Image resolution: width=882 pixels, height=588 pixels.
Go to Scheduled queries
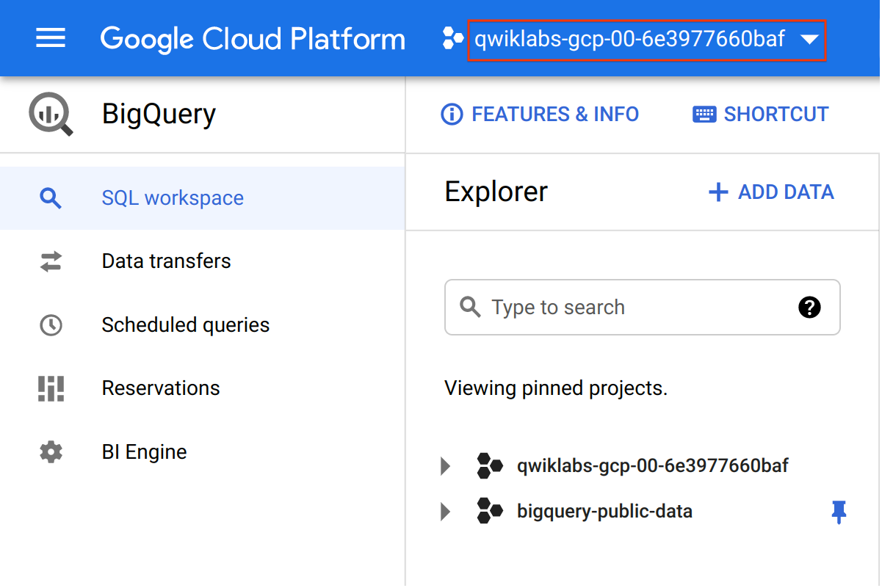(x=185, y=325)
